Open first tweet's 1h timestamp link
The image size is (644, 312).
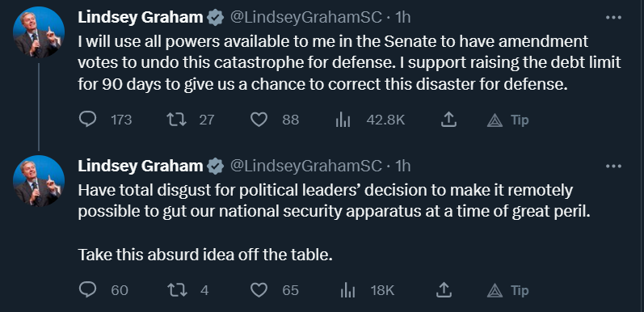tap(403, 17)
